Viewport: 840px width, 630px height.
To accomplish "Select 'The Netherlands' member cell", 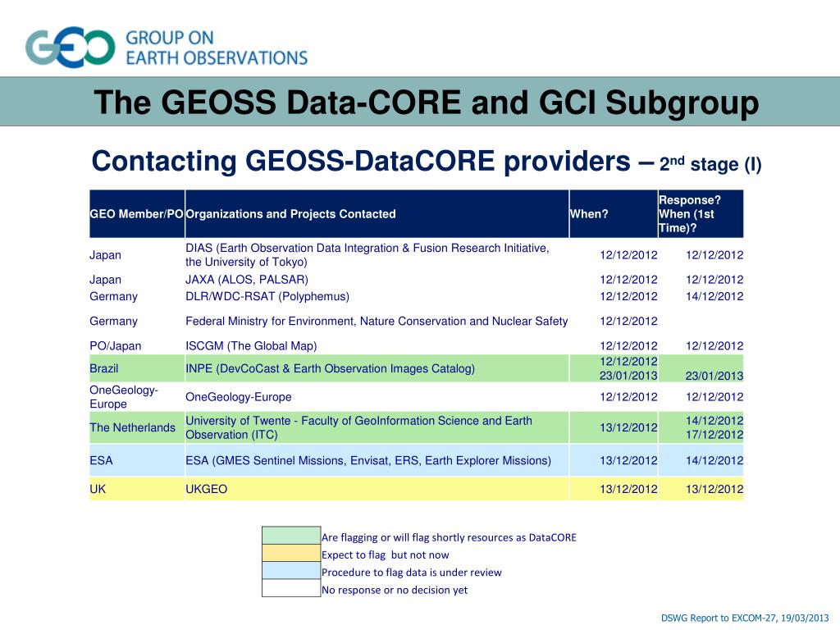I will (137, 427).
